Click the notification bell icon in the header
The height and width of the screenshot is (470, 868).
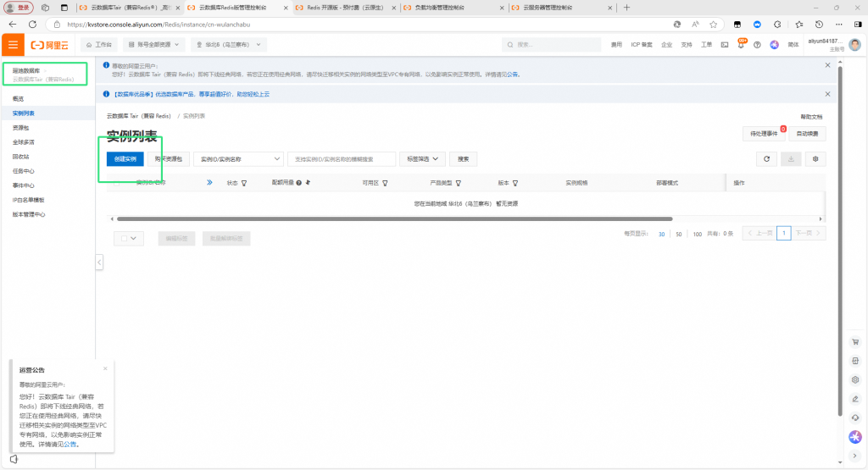pos(742,44)
